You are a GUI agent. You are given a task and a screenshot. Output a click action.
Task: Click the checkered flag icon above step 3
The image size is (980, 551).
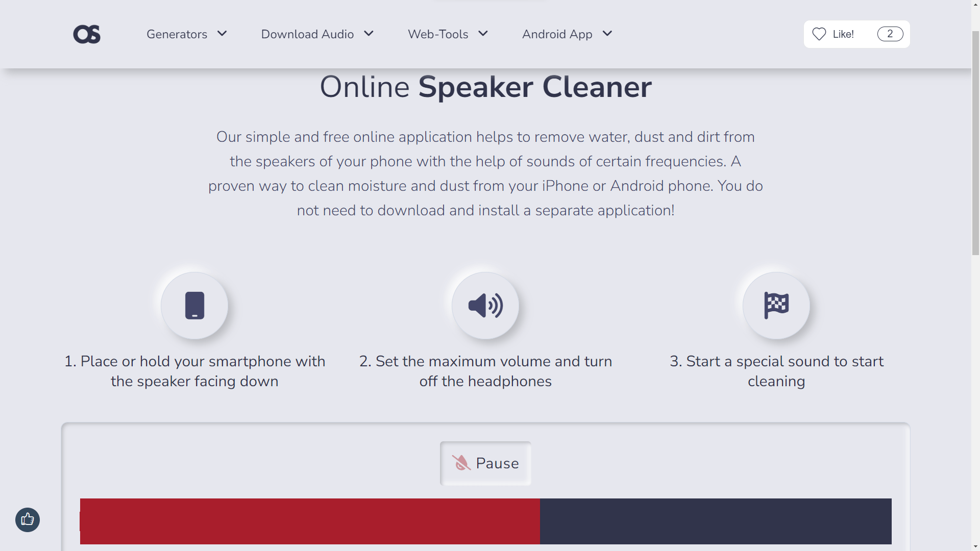click(x=776, y=305)
